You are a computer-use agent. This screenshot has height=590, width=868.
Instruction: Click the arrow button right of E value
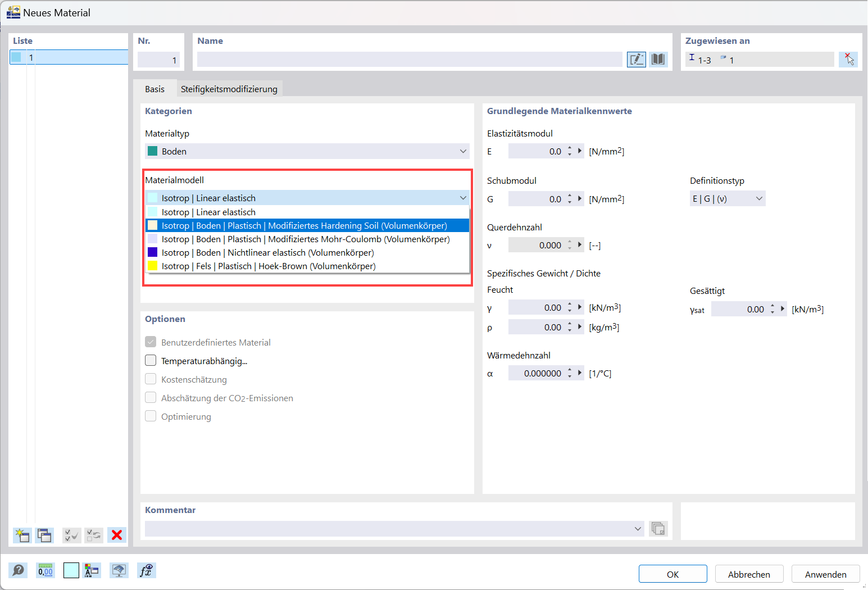click(x=580, y=151)
